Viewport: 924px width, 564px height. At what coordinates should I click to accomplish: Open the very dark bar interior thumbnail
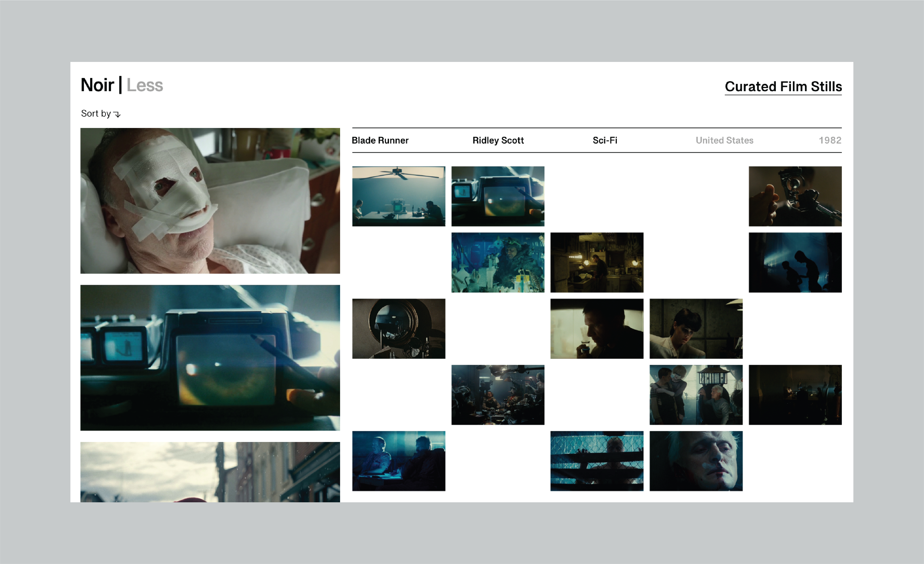coord(795,394)
